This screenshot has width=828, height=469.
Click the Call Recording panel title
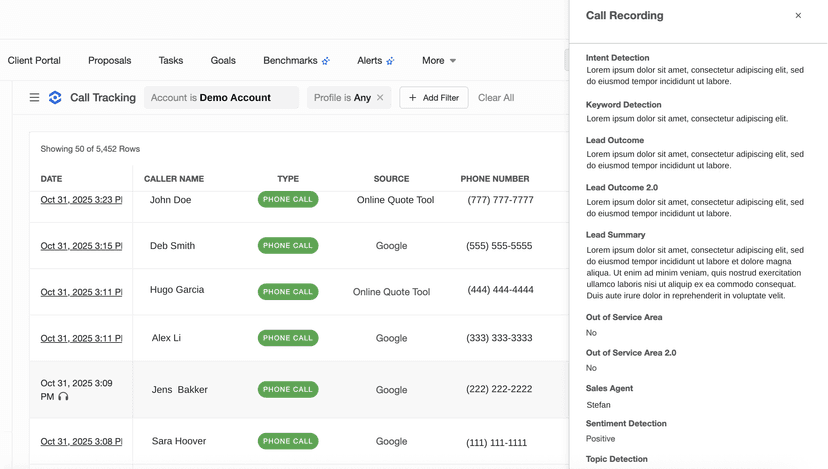pos(624,15)
